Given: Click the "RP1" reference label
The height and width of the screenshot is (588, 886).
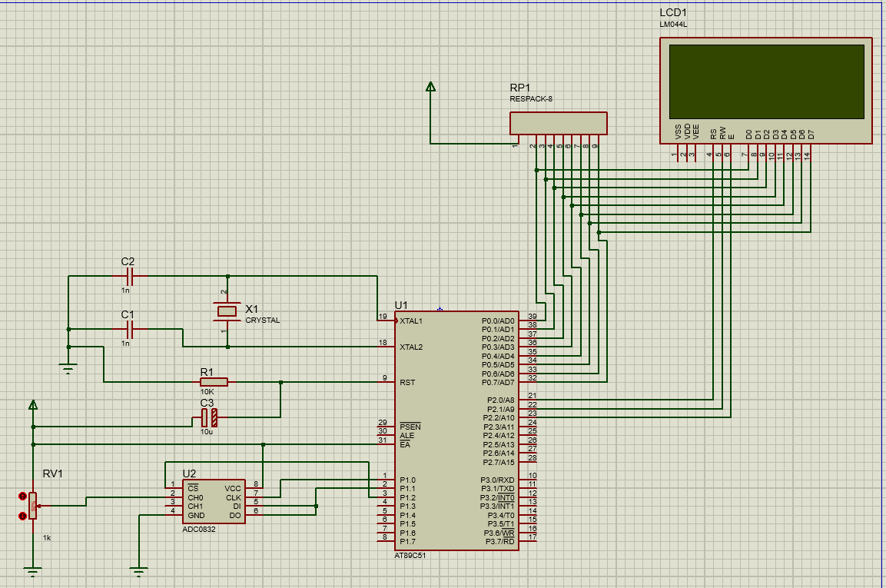Looking at the screenshot, I should (520, 88).
